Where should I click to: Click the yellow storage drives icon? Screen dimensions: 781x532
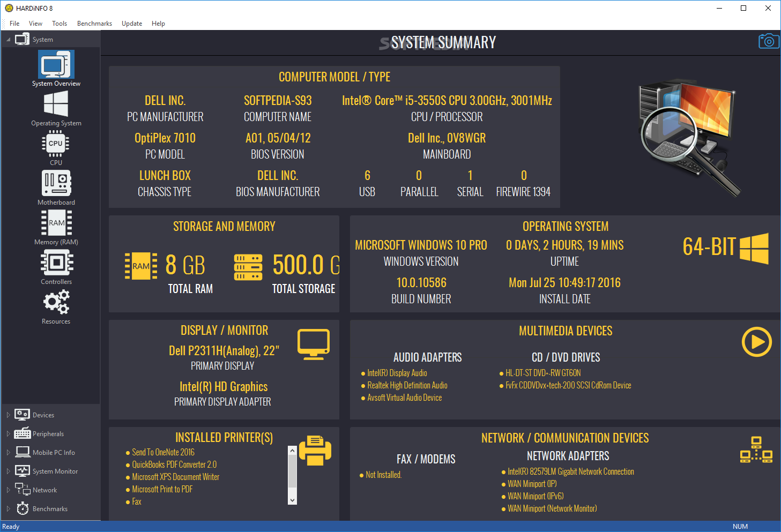[x=248, y=267]
